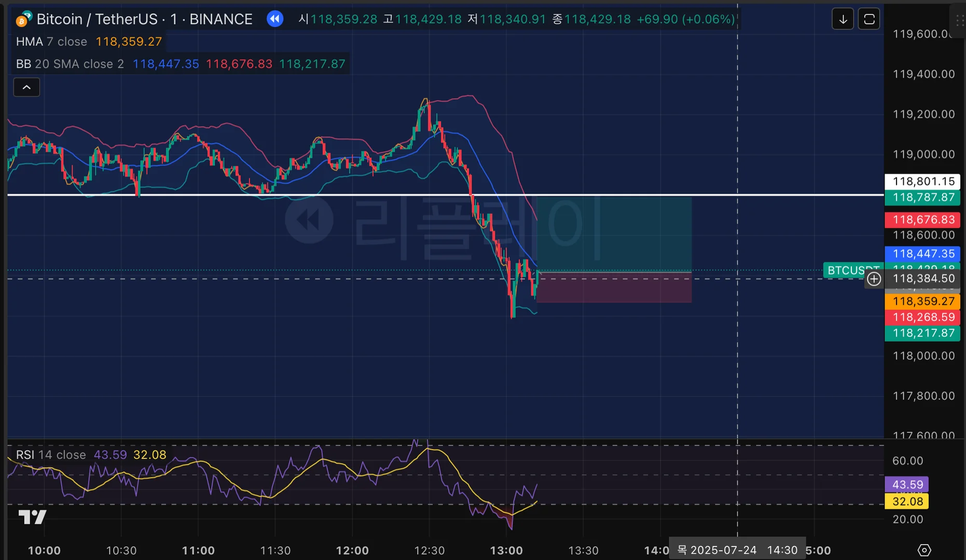Select the HMA 7 close indicator legend

51,41
